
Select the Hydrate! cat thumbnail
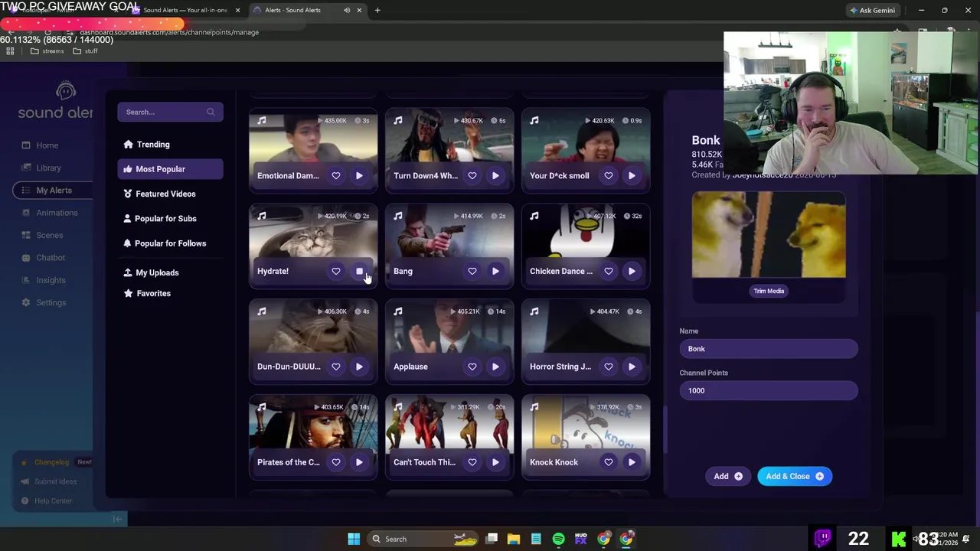[x=313, y=236]
